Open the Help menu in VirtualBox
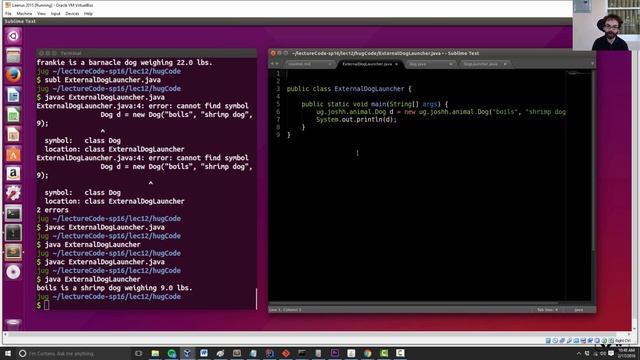 click(x=88, y=13)
